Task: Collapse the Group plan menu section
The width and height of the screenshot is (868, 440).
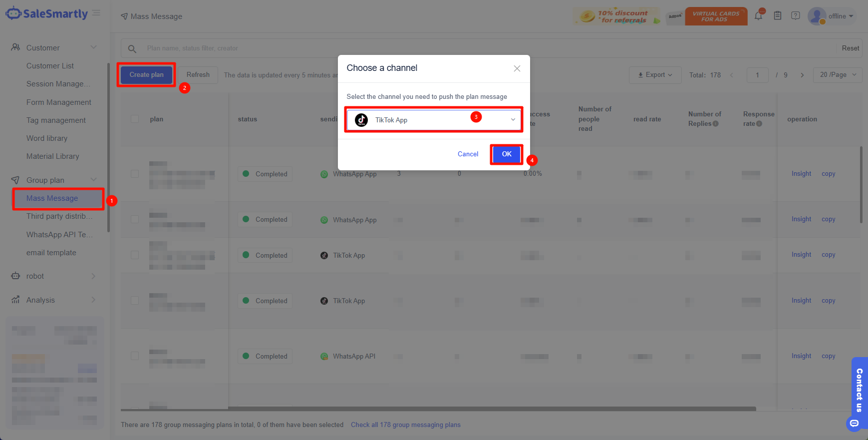Action: pyautogui.click(x=93, y=180)
